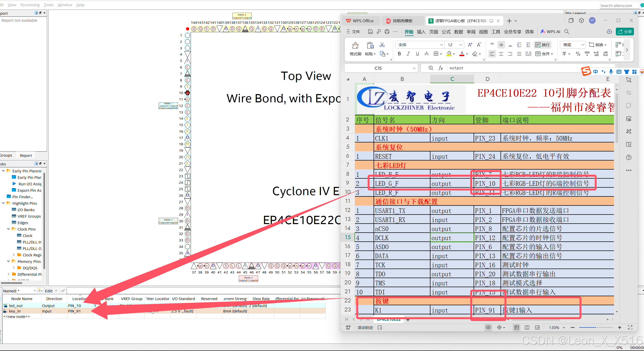Open Pin Finder... task
The width and height of the screenshot is (644, 351).
(x=22, y=197)
